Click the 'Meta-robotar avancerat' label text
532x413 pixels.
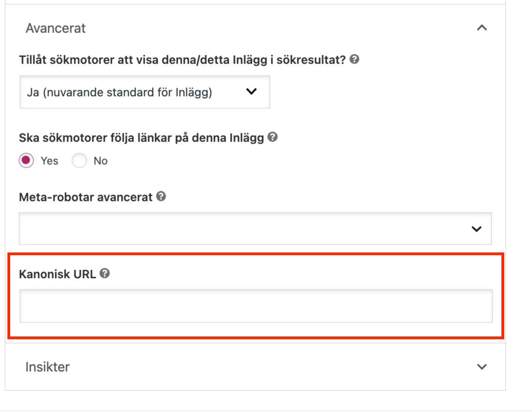tap(85, 197)
